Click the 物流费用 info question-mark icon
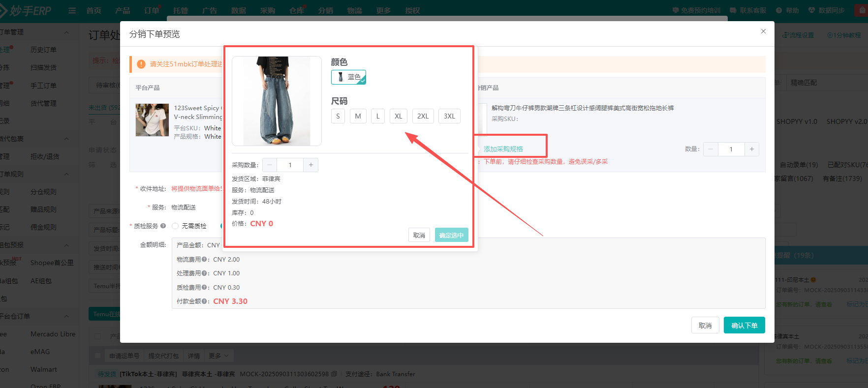 [x=204, y=260]
